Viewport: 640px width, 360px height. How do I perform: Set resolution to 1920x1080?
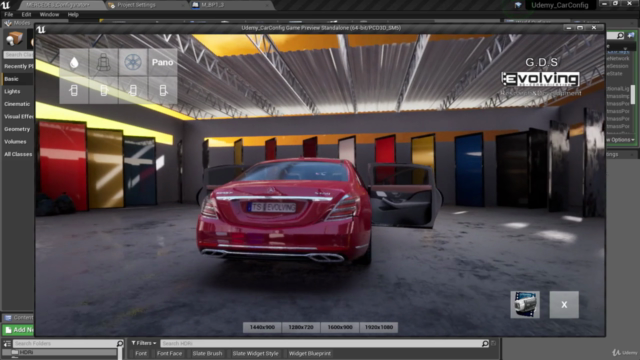379,327
